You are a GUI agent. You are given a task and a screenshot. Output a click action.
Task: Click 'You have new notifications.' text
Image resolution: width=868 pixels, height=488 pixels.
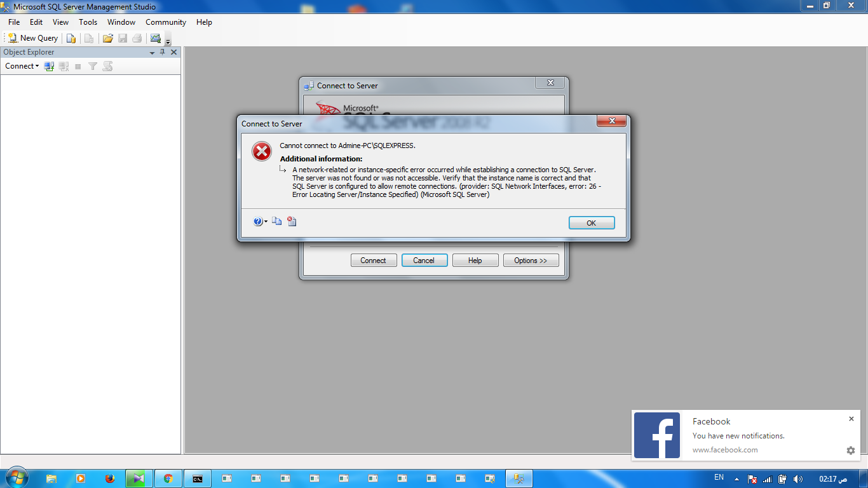tap(738, 436)
